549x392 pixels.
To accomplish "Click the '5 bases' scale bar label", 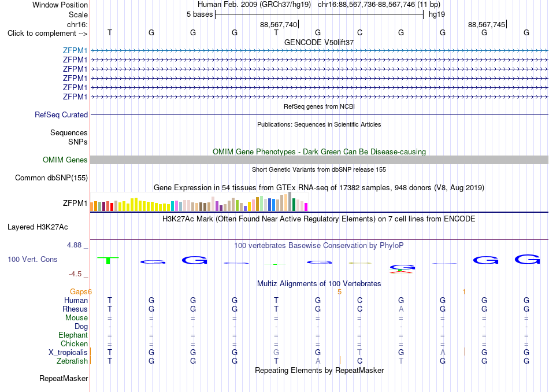I will click(x=199, y=14).
